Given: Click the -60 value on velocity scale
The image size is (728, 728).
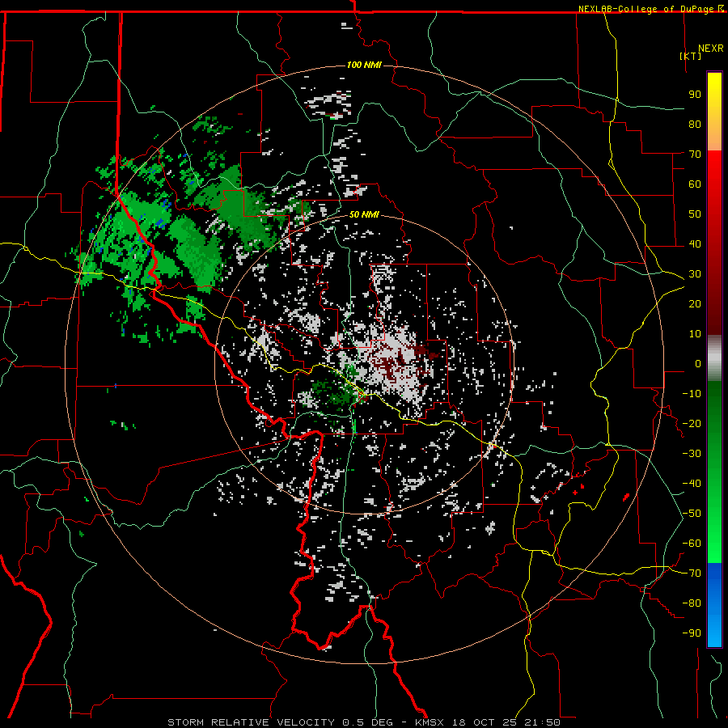Looking at the screenshot, I should [x=692, y=544].
